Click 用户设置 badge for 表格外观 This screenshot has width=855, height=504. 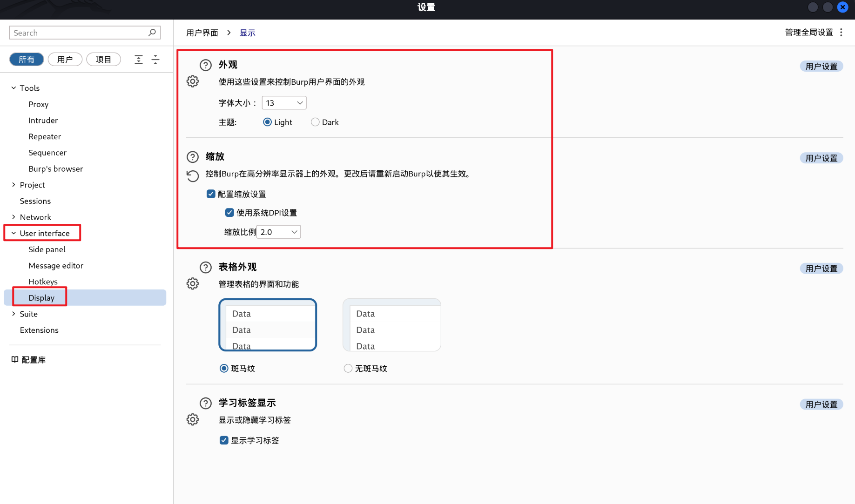point(821,269)
